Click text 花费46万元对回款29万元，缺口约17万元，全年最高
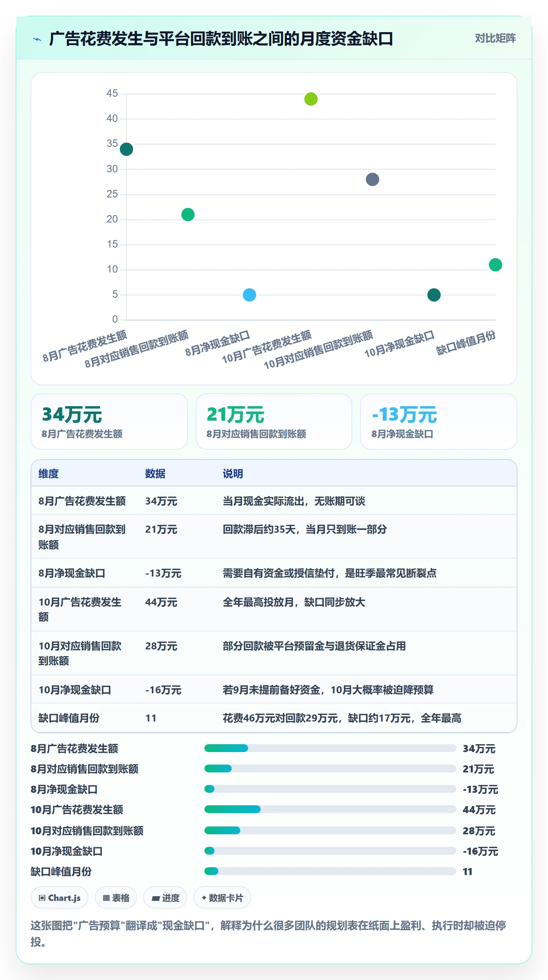 click(342, 718)
